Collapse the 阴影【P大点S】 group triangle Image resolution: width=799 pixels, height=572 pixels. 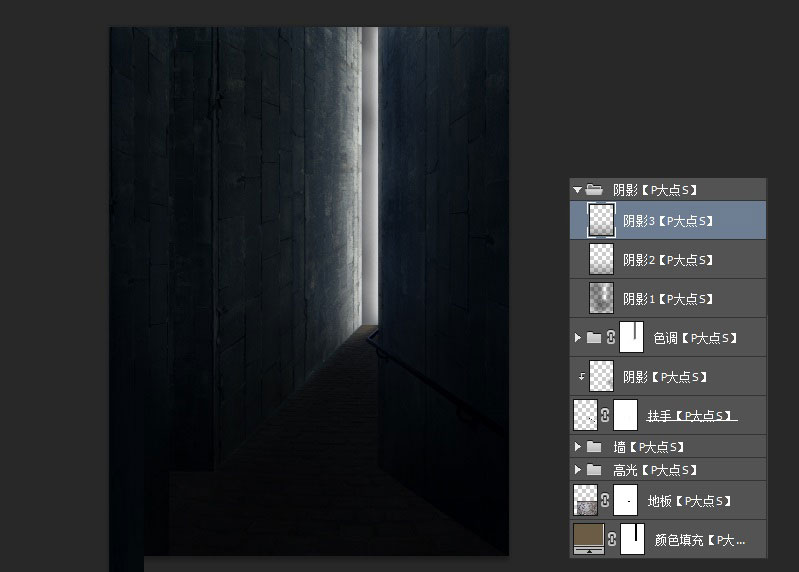[x=577, y=190]
